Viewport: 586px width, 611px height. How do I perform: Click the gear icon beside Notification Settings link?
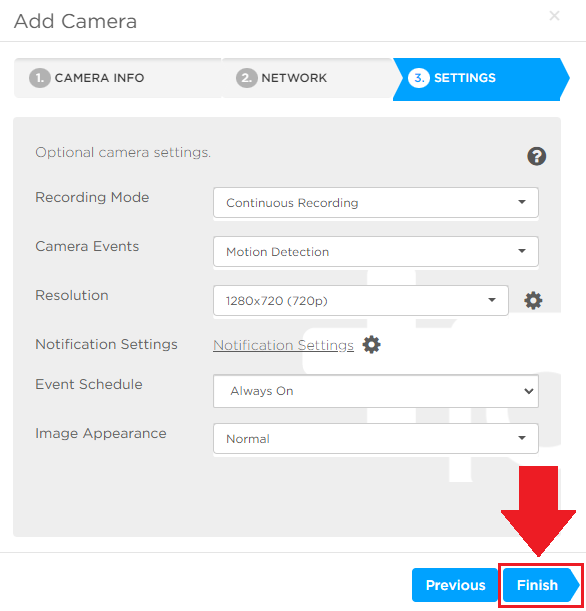(x=371, y=344)
